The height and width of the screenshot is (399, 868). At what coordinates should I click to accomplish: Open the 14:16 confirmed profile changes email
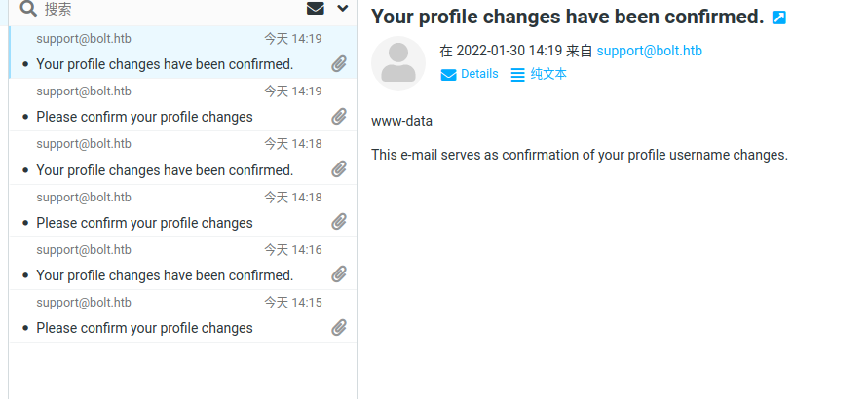coord(165,275)
